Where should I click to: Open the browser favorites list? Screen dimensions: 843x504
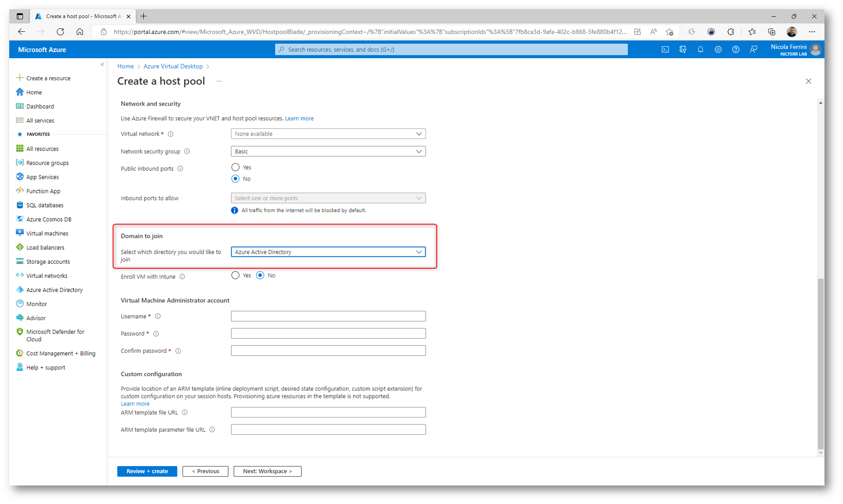point(752,32)
